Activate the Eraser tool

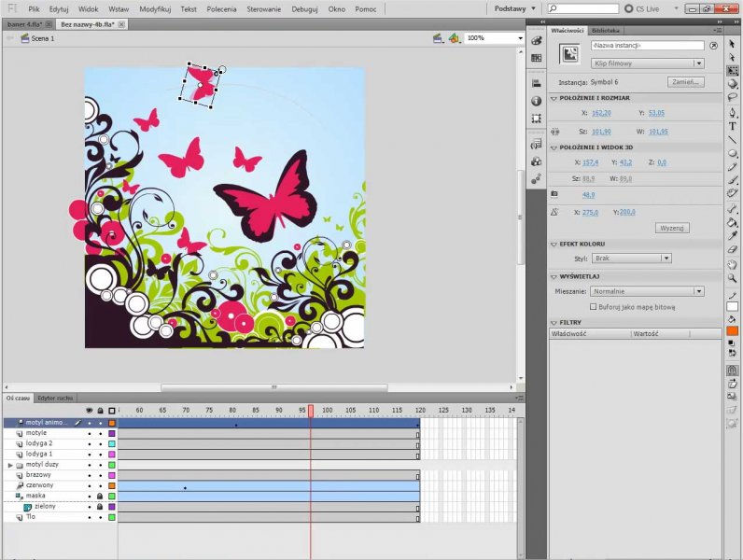pos(733,249)
